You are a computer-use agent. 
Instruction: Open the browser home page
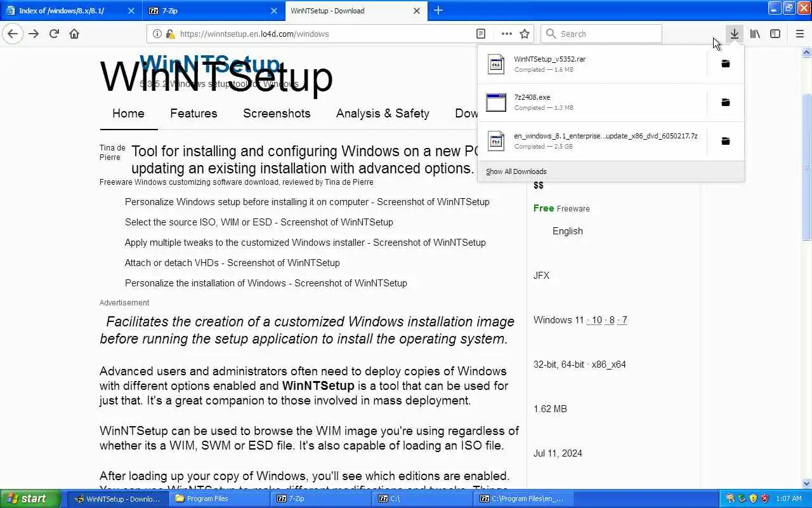pyautogui.click(x=74, y=34)
